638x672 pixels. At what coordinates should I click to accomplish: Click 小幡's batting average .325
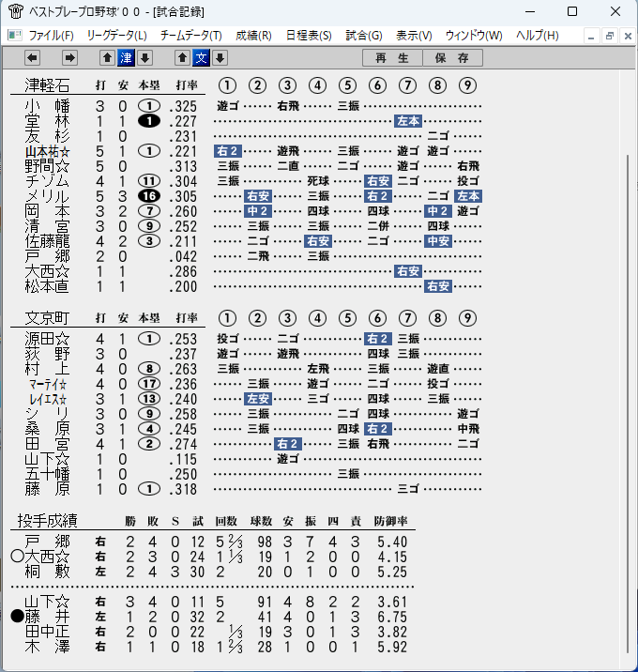click(x=183, y=106)
